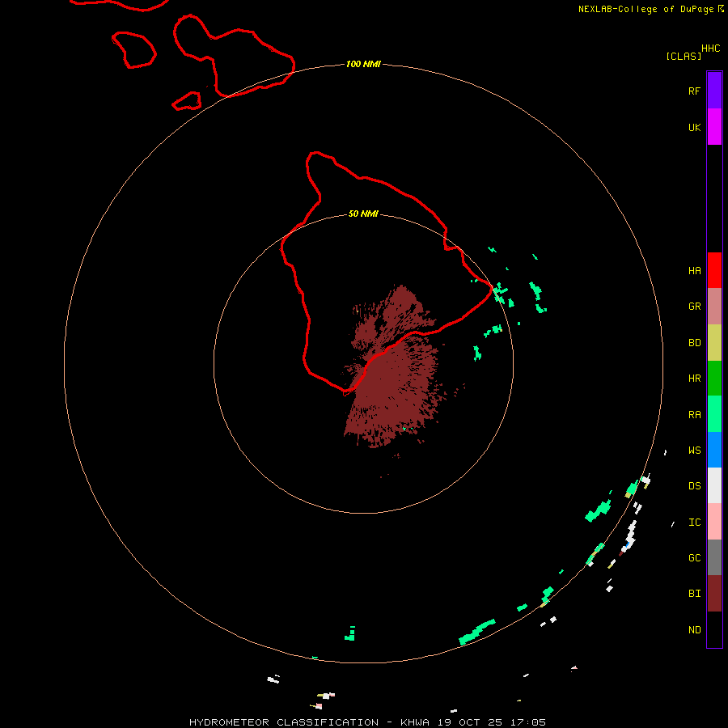Pick the RA bright green legend swatch
Screen dimensions: 728x728
(714, 414)
